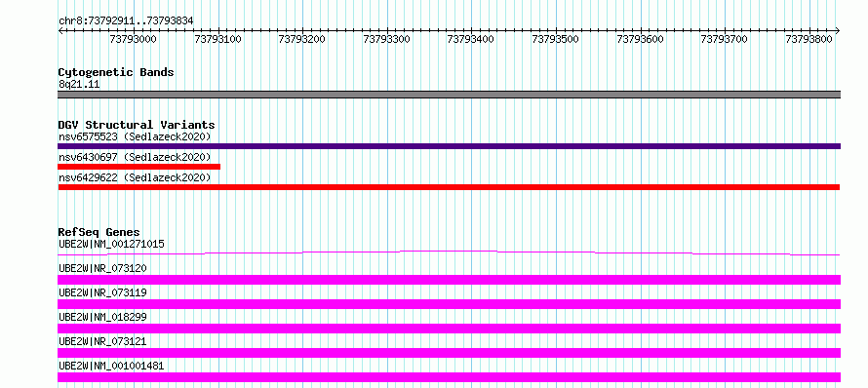Viewport: 868px width, 388px height.
Task: Open transcript UBE2W|NM_001271015 label
Action: [111, 244]
